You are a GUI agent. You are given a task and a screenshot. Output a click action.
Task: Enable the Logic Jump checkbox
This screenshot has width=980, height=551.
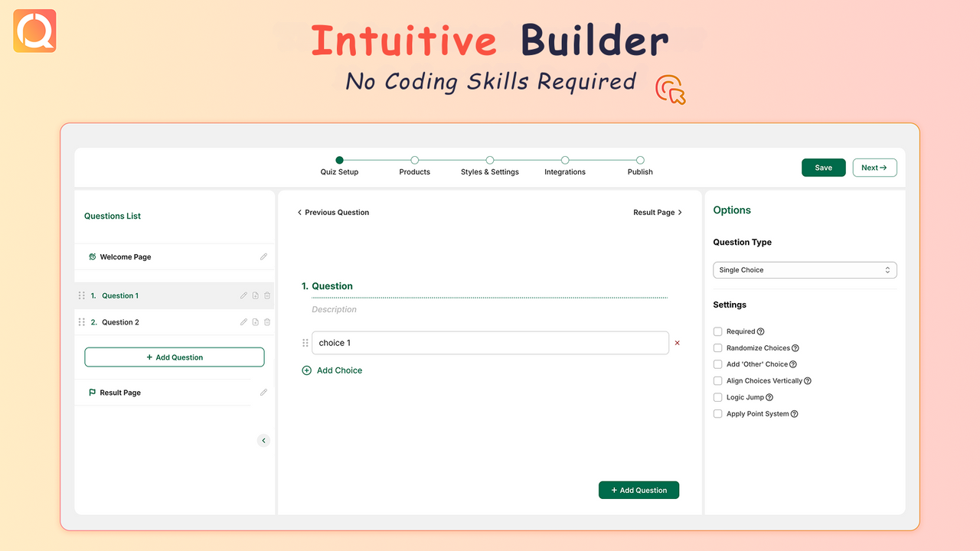pyautogui.click(x=718, y=397)
